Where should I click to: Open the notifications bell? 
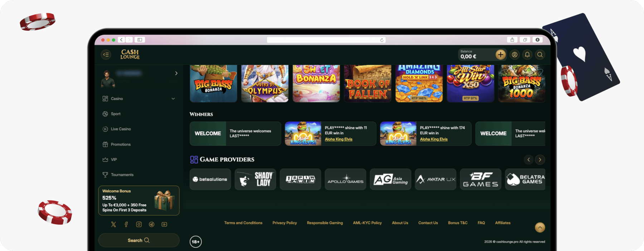527,55
